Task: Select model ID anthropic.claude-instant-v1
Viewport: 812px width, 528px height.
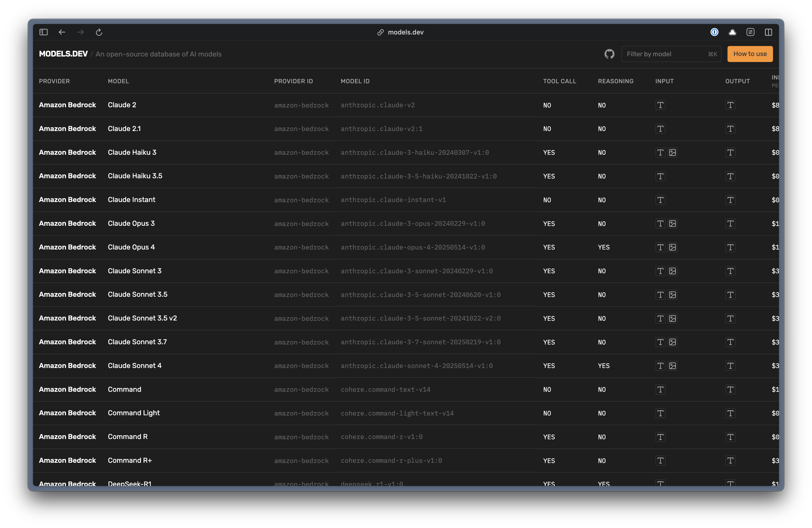Action: [393, 200]
